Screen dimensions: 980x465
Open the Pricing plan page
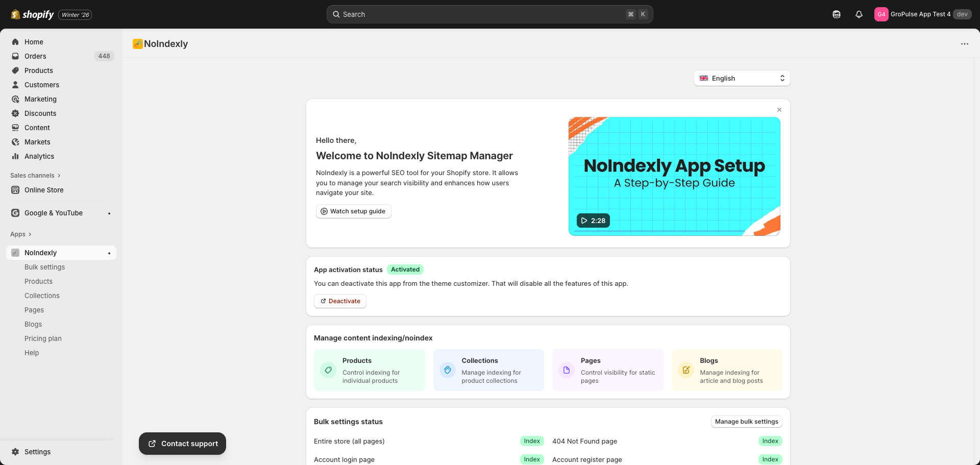tap(43, 338)
